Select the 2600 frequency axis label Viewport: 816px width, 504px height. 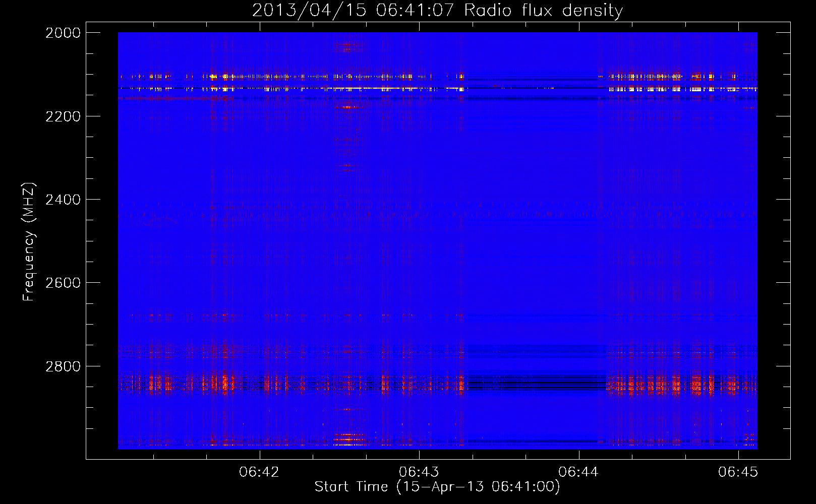pos(63,283)
